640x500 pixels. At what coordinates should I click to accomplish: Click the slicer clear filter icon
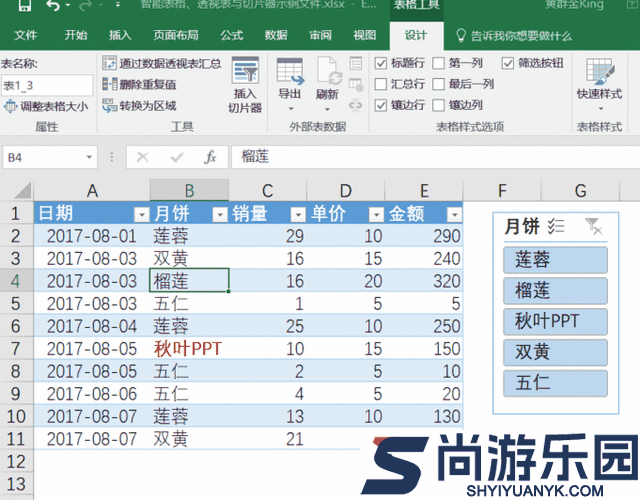tap(593, 226)
